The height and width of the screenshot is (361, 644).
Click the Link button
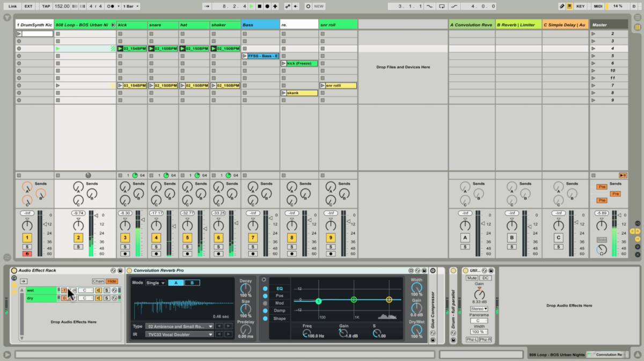12,6
